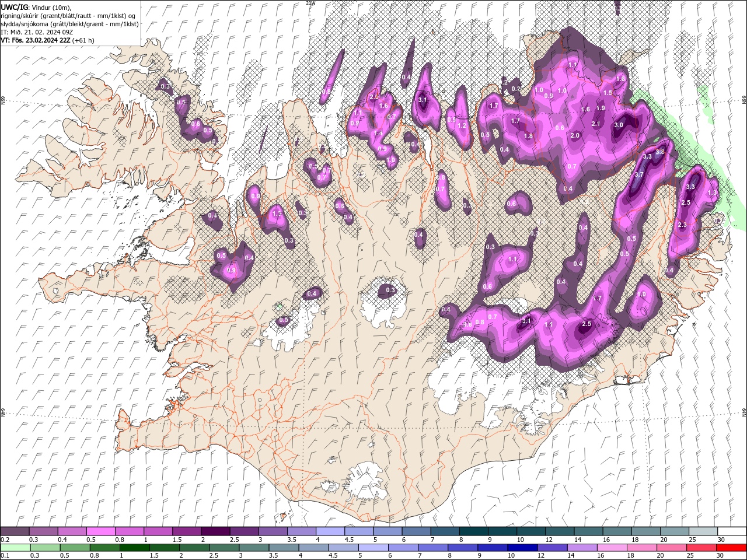
Task: Pick the deep blue rain-scale swatch at 10
Action: (521, 548)
